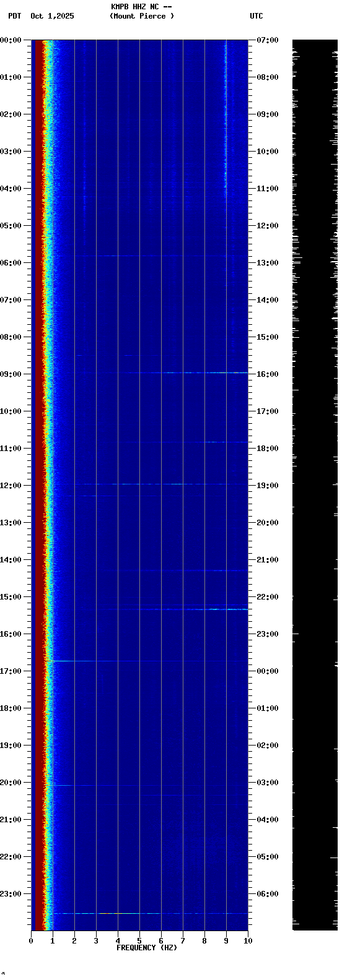The image size is (342, 980).
Task: Click the streak near 15:20 PDT at 8-10 Hz
Action: [226, 609]
